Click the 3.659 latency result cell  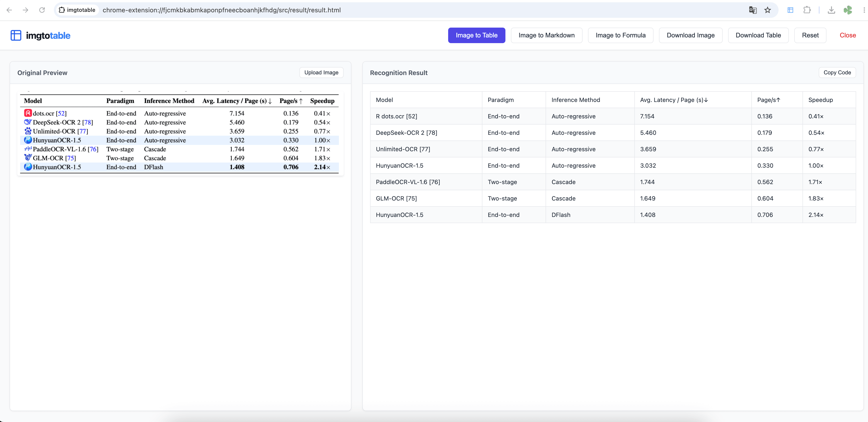tap(693, 149)
